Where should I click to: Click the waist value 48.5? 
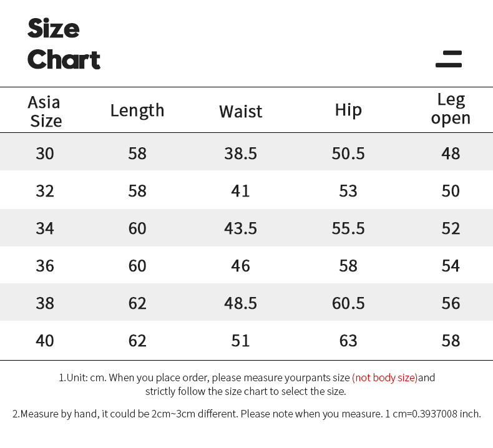click(x=240, y=303)
